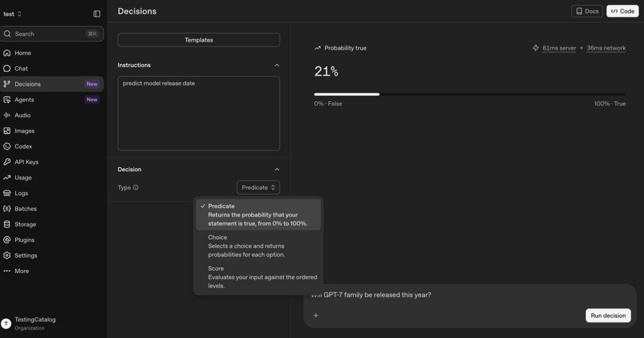Click the Docs button
This screenshot has height=338, width=644.
click(587, 11)
